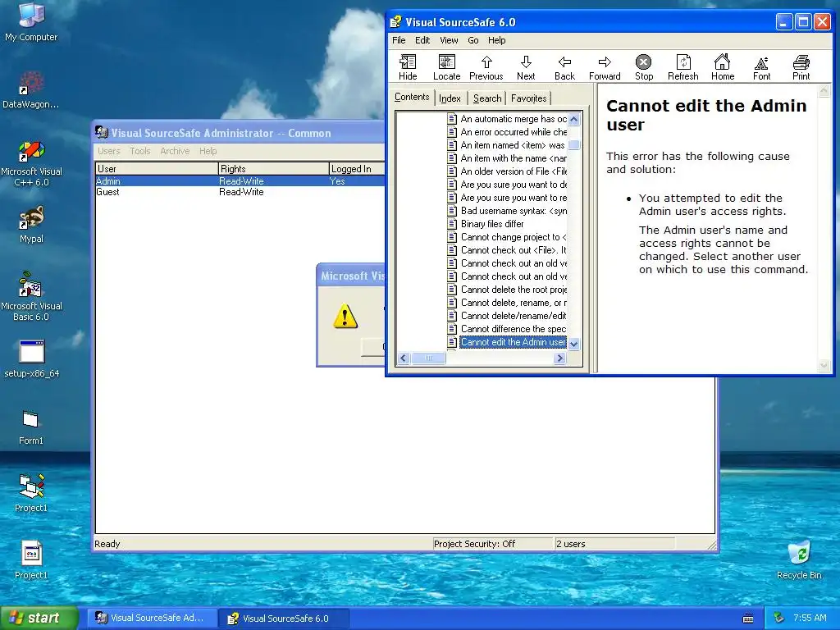
Task: Go to Previous help topic
Action: (486, 67)
